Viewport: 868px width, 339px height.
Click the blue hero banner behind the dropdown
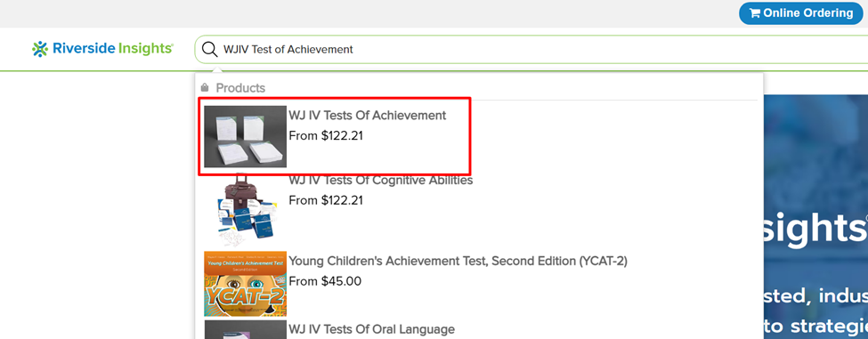(x=815, y=217)
